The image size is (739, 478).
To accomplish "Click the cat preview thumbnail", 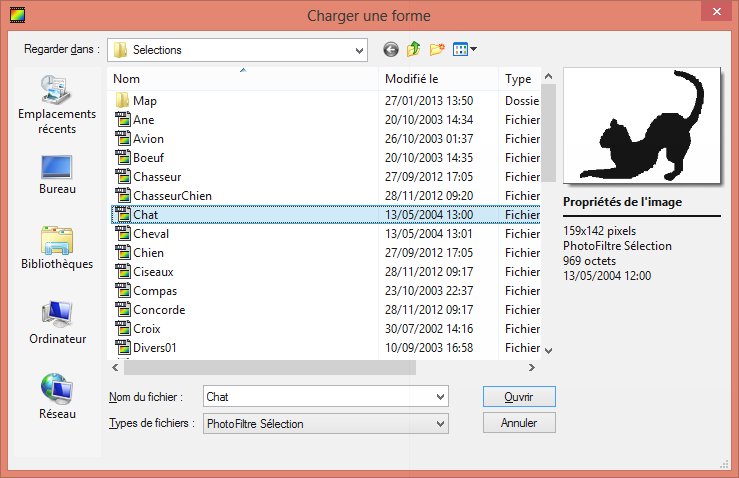I will coord(641,125).
